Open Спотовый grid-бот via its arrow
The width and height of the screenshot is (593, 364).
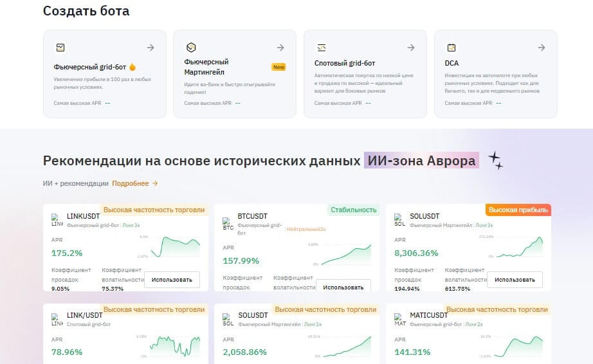(411, 48)
